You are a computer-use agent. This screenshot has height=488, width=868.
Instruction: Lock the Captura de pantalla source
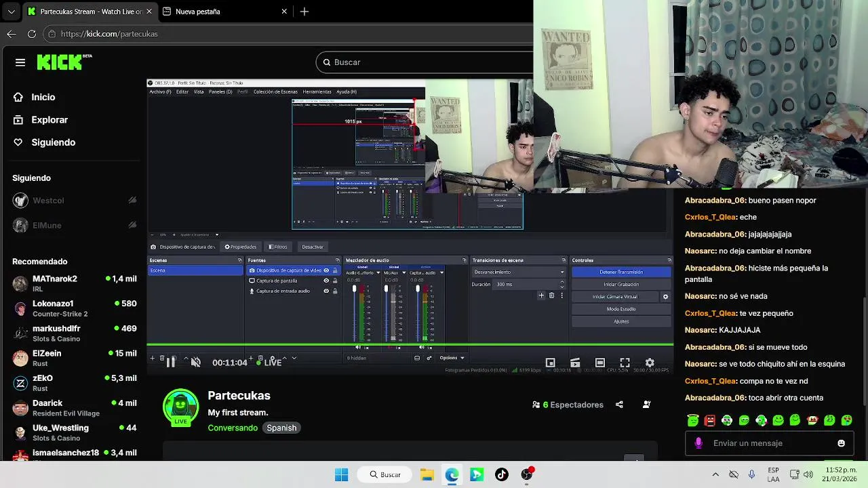(334, 281)
